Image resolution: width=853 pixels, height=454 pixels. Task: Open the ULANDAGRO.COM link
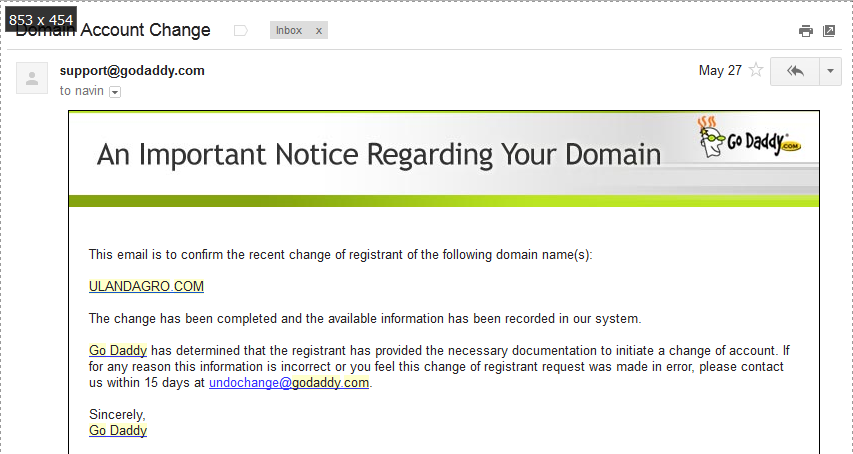tap(146, 287)
